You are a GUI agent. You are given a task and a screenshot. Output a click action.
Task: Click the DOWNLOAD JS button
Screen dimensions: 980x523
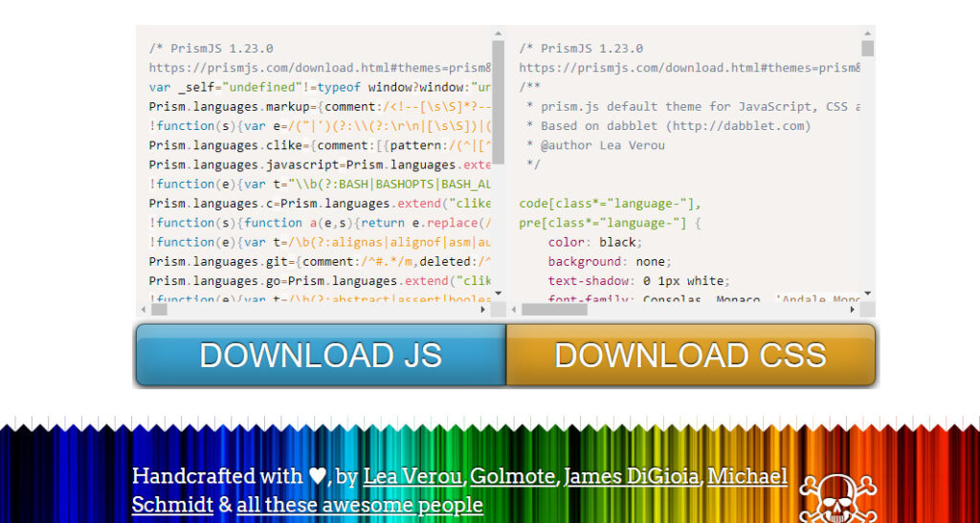pyautogui.click(x=321, y=355)
